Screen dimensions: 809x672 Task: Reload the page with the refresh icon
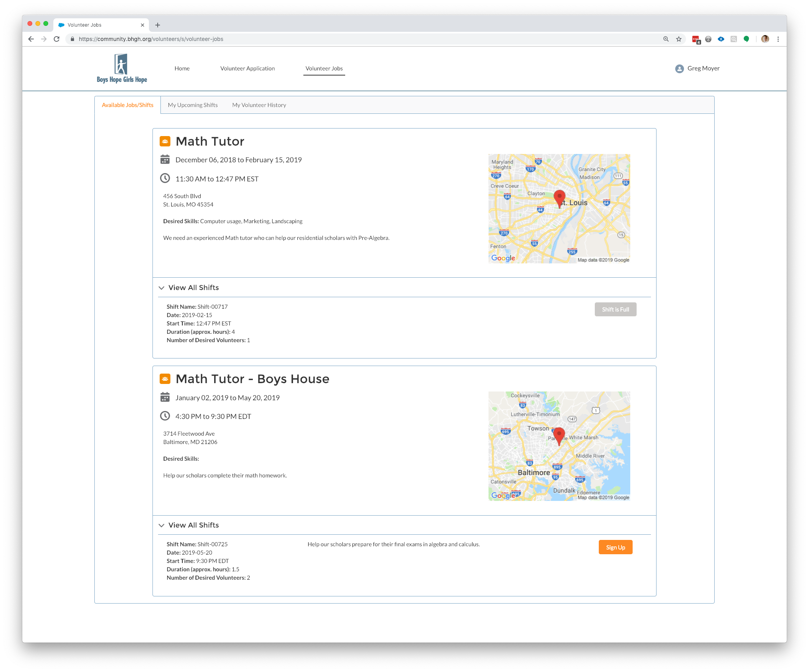pos(57,39)
